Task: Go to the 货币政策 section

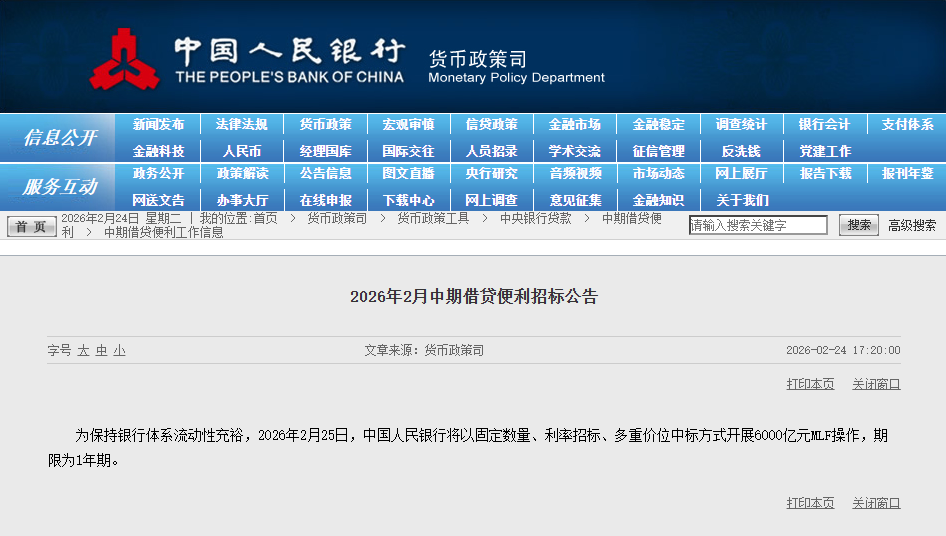Action: pos(325,125)
